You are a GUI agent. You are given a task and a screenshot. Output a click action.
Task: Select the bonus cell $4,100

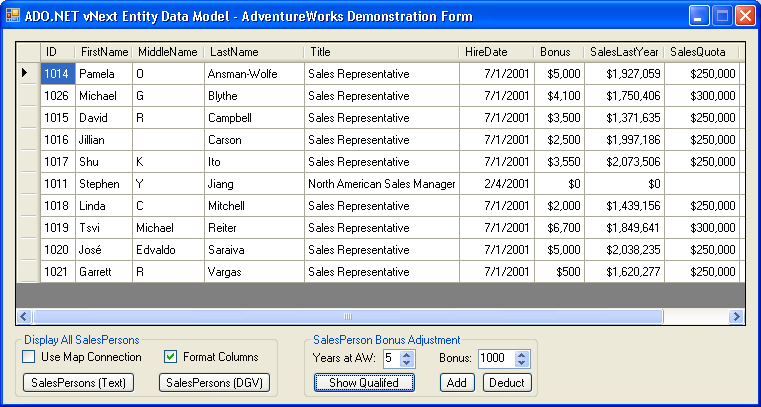click(x=559, y=96)
